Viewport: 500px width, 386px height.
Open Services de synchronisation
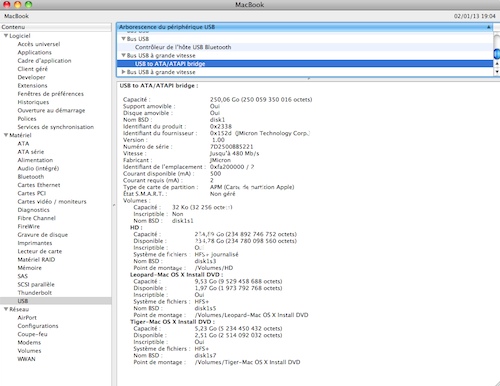coord(56,127)
